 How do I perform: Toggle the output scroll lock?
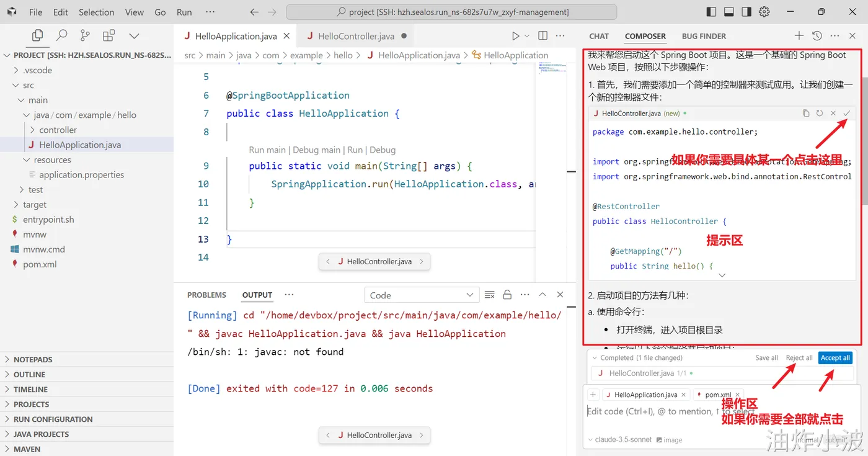(x=507, y=295)
